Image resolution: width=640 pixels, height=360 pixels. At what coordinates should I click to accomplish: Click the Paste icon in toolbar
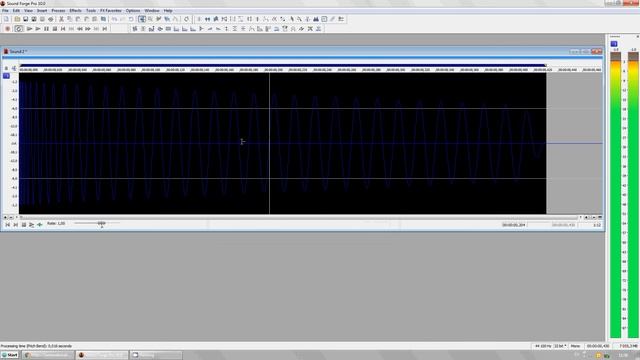coord(78,19)
